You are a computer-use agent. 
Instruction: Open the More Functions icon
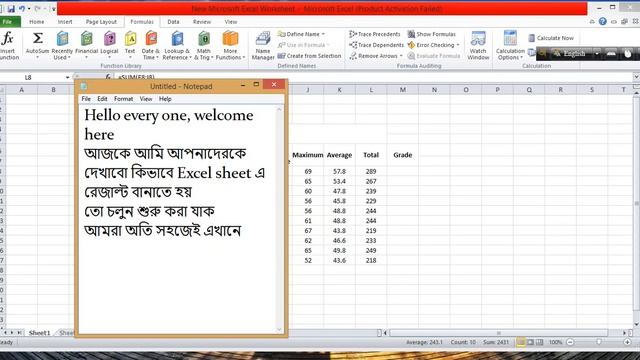click(230, 38)
